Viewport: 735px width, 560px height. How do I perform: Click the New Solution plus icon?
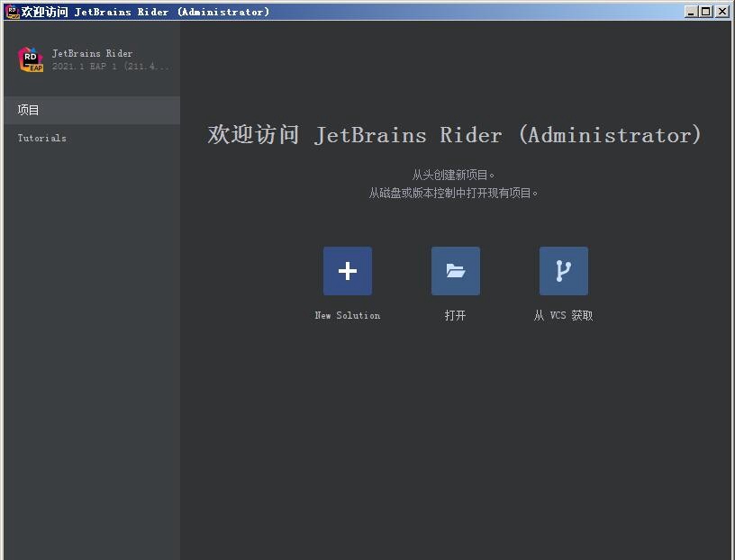348,271
